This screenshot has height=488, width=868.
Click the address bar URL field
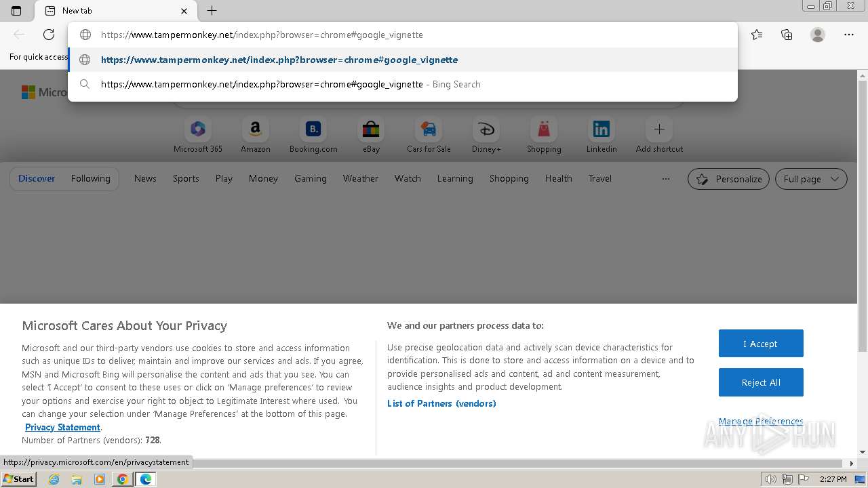(403, 35)
